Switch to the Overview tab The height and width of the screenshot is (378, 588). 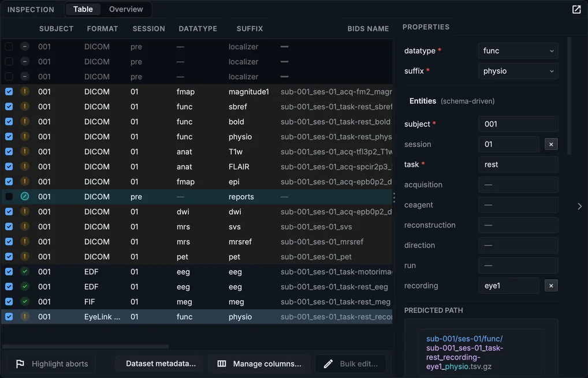click(x=126, y=9)
